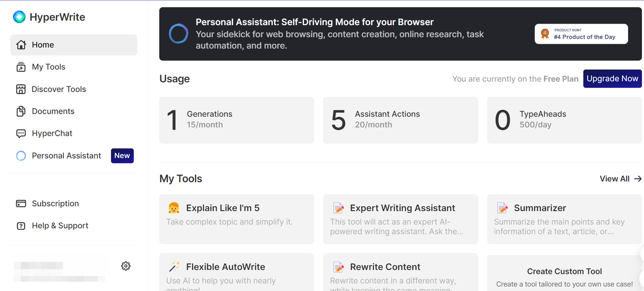Click the Rewrite Content memo icon

(339, 267)
